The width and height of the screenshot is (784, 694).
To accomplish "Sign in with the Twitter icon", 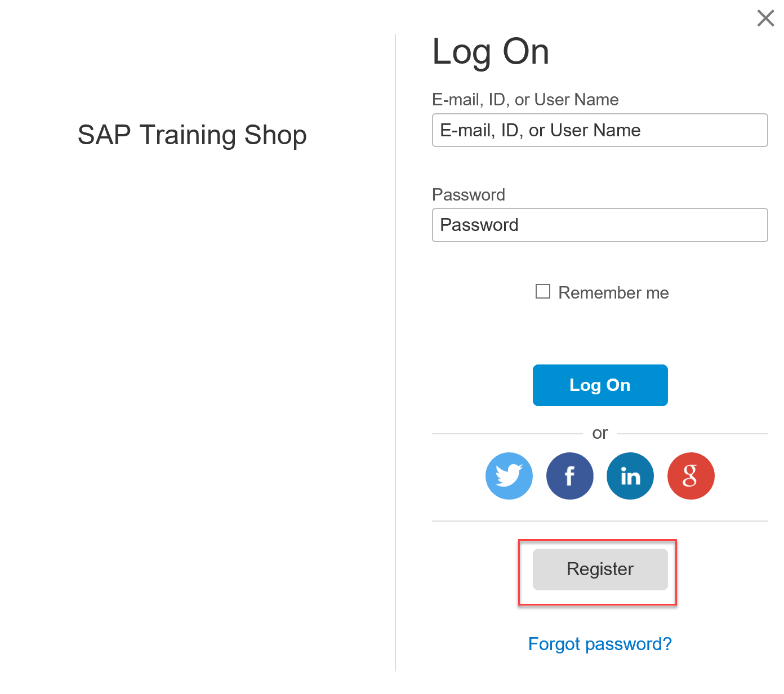I will coord(509,476).
